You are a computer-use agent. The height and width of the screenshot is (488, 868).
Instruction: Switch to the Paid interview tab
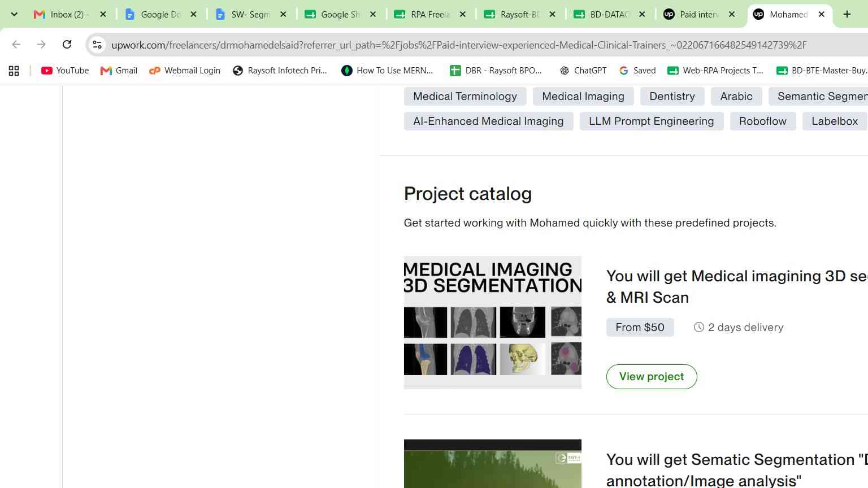point(698,15)
